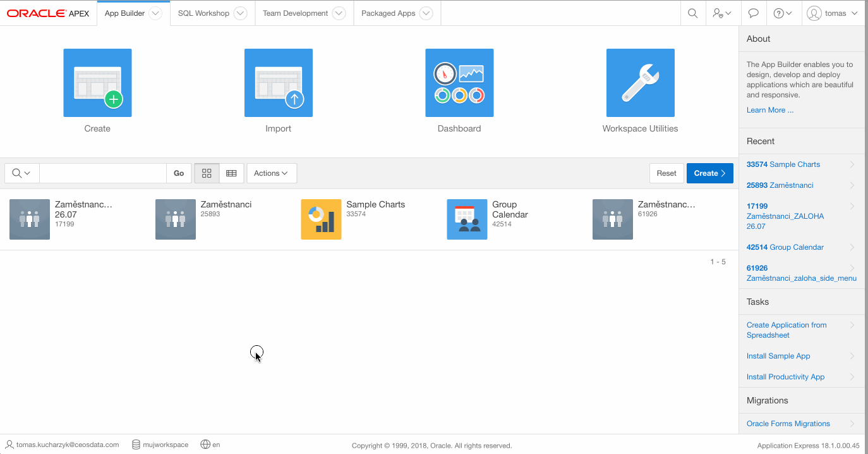Click the Learn More link
Screen dimensions: 868x454
[769, 110]
